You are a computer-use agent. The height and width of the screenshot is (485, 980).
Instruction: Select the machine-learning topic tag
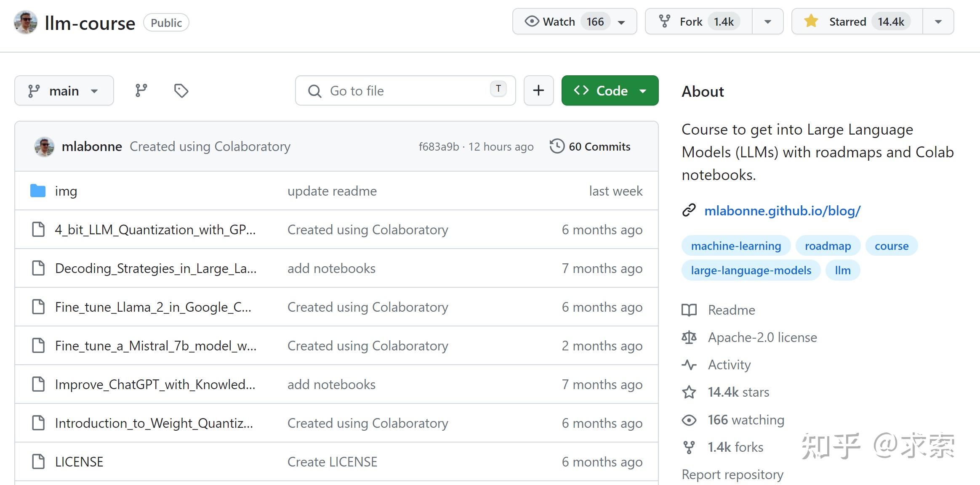[x=736, y=246]
